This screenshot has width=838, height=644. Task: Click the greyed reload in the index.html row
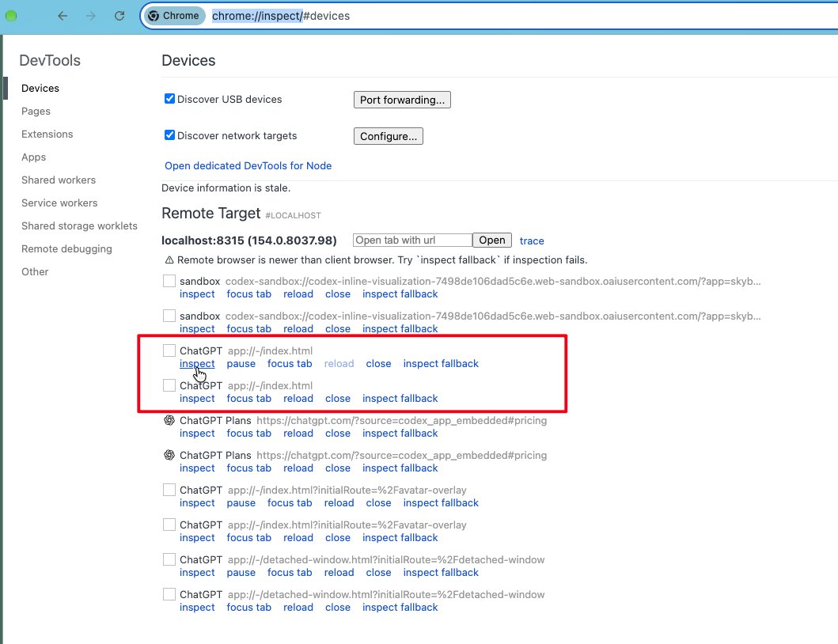click(x=339, y=364)
